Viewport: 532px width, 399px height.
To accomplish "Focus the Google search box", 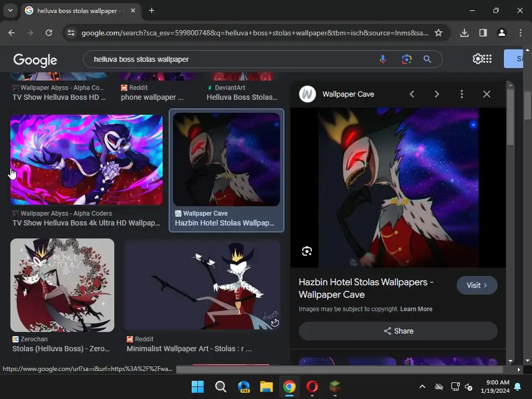I will click(231, 59).
